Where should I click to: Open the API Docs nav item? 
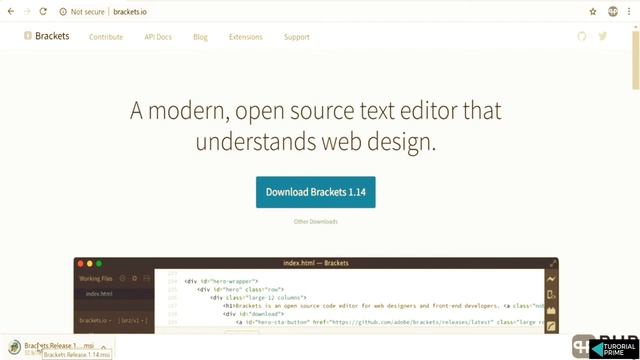click(x=158, y=37)
